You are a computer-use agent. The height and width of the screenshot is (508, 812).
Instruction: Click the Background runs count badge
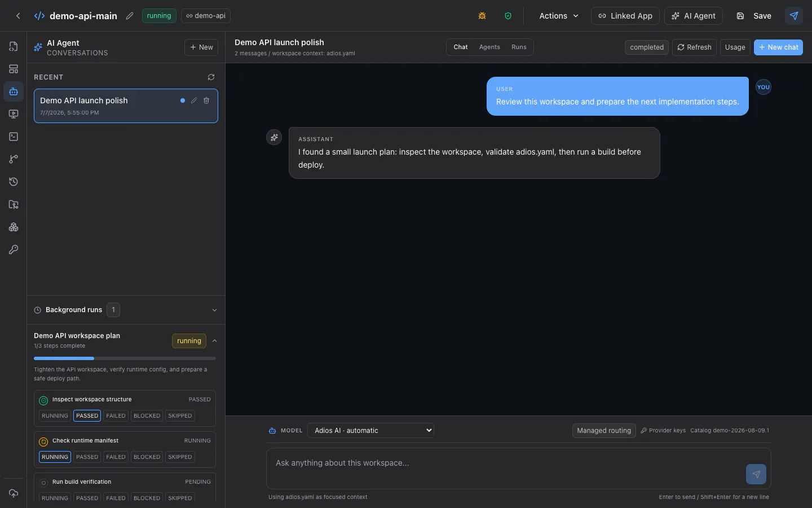point(113,310)
